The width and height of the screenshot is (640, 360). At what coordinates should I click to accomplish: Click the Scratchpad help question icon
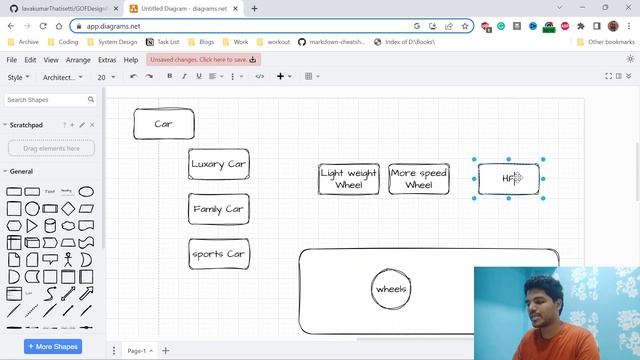[64, 125]
